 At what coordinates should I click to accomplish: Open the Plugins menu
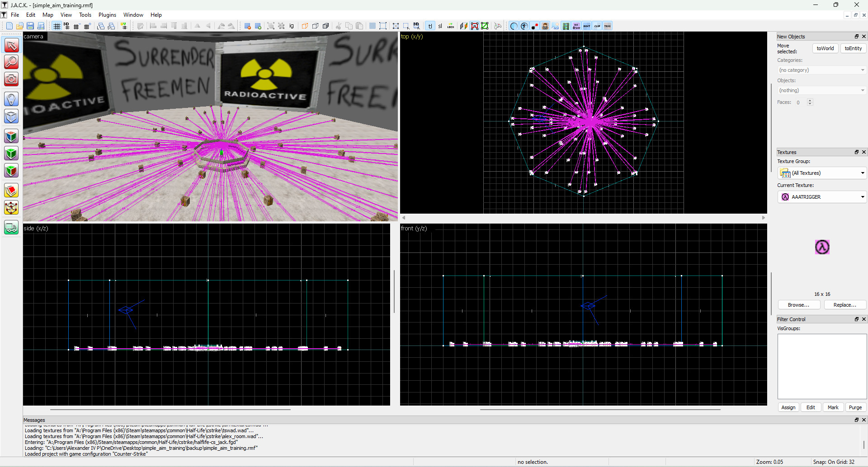(x=107, y=15)
